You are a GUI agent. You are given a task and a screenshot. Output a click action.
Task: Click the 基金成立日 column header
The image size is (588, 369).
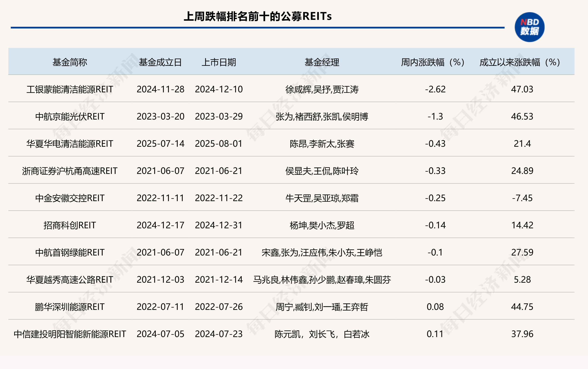click(x=160, y=62)
